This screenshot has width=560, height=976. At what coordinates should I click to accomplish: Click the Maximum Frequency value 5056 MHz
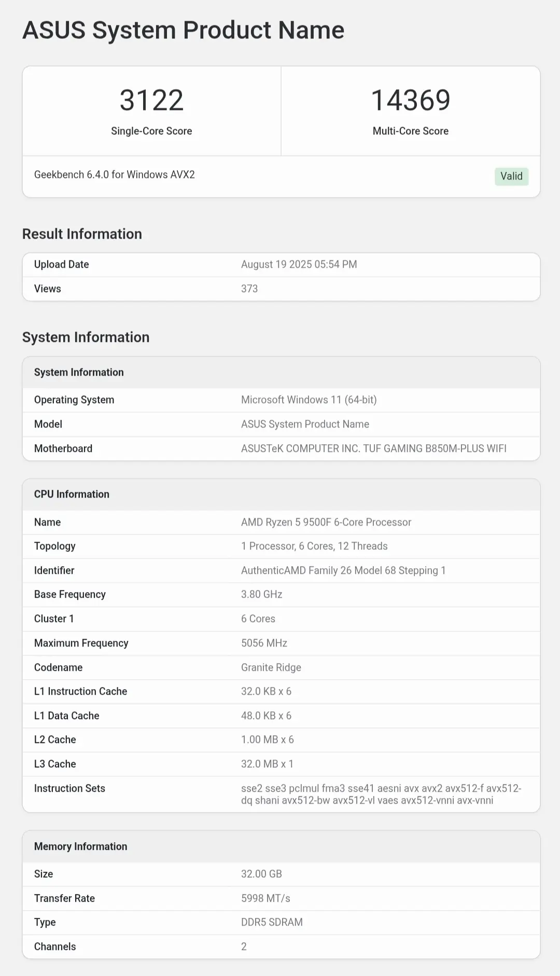(x=264, y=643)
